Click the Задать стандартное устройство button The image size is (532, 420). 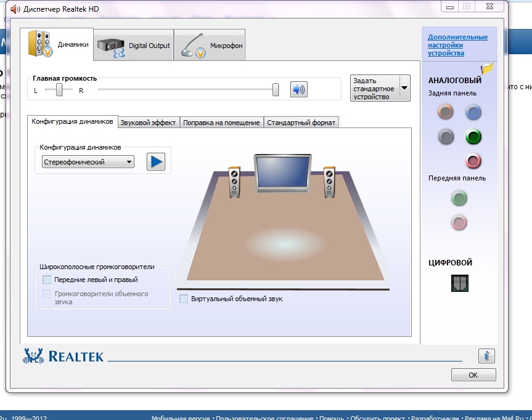tap(375, 89)
